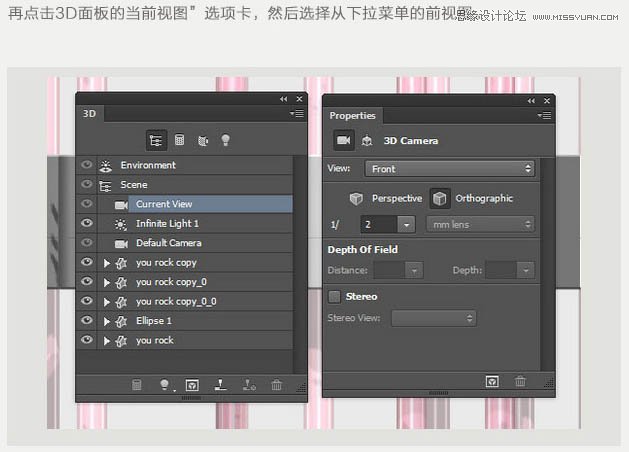Viewport: 629px width, 452px height.
Task: Select the whole scene filter icon in 3D panel
Action: tap(156, 140)
